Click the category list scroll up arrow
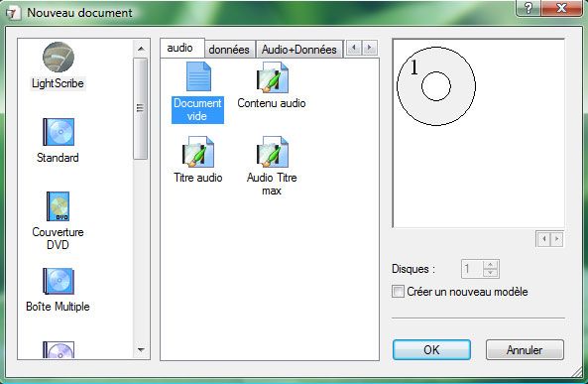Screen dimensions: 588x384 [x=141, y=49]
